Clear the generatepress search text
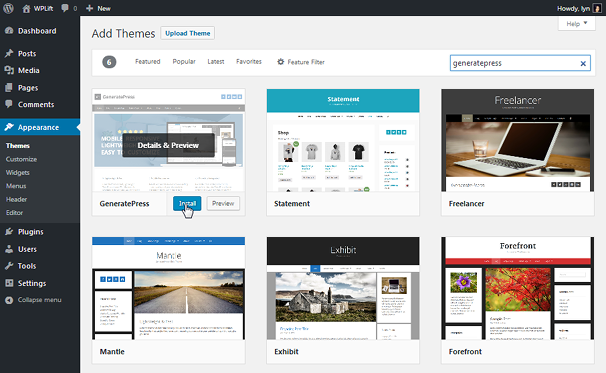This screenshot has height=373, width=606. coord(583,63)
